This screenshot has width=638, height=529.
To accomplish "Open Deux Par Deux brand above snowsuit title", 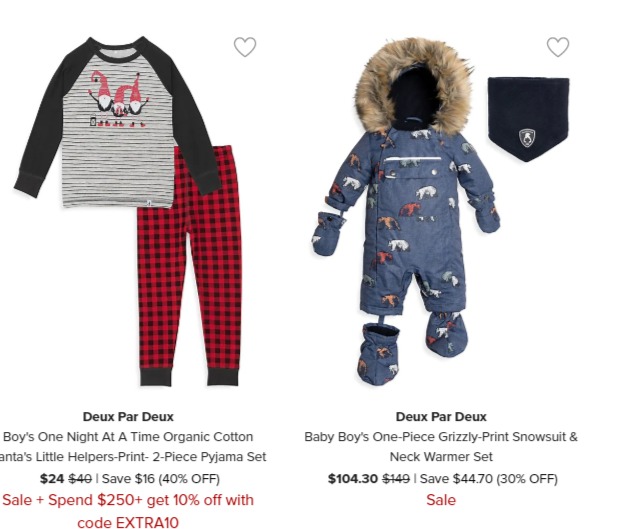I will (x=441, y=417).
